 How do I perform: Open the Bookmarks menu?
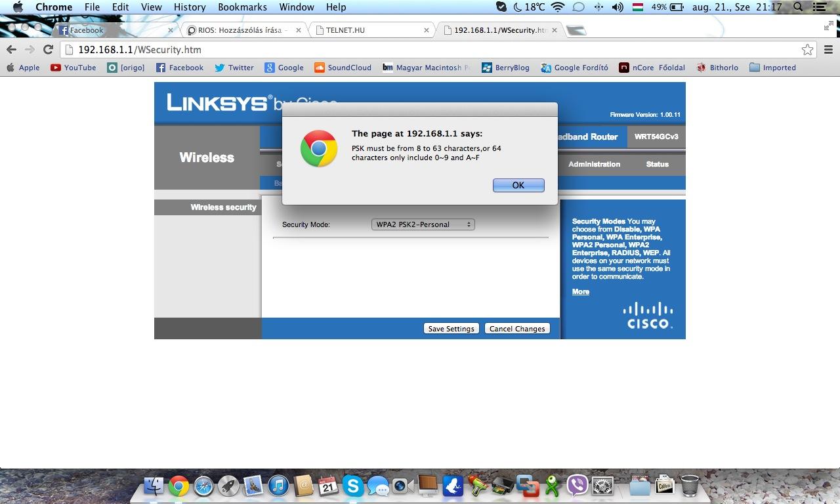[242, 7]
